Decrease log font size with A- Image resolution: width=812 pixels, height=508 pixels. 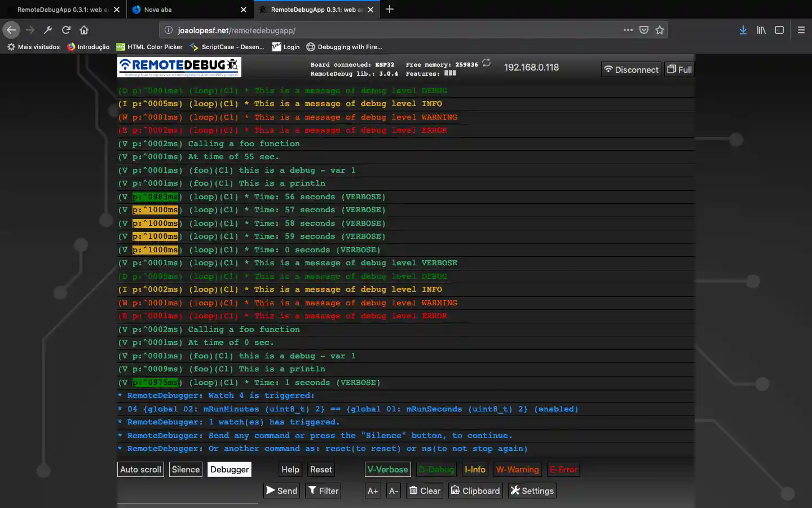coord(393,491)
